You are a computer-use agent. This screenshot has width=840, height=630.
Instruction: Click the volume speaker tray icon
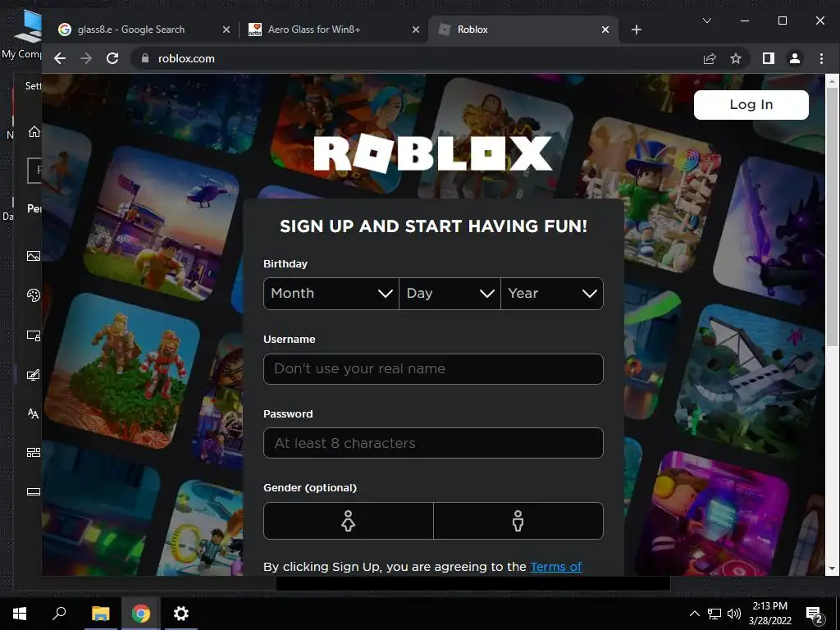click(x=733, y=614)
